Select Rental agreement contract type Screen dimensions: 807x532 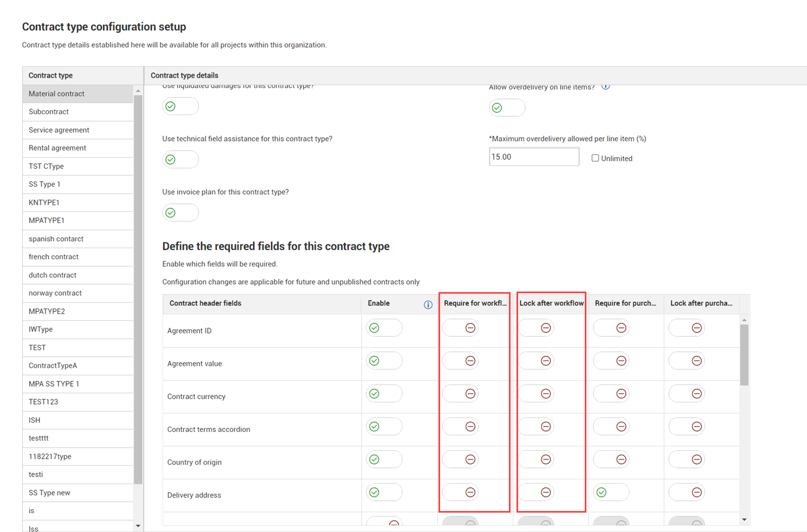click(x=78, y=148)
